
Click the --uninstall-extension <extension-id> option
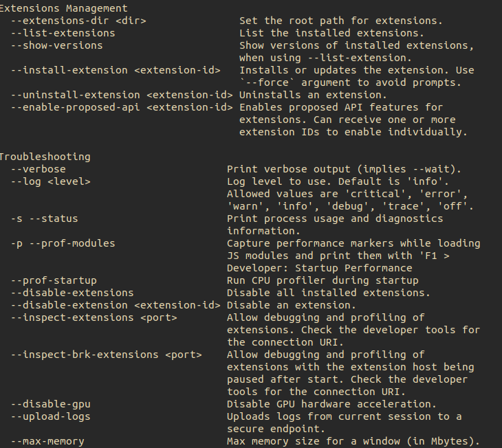point(122,95)
